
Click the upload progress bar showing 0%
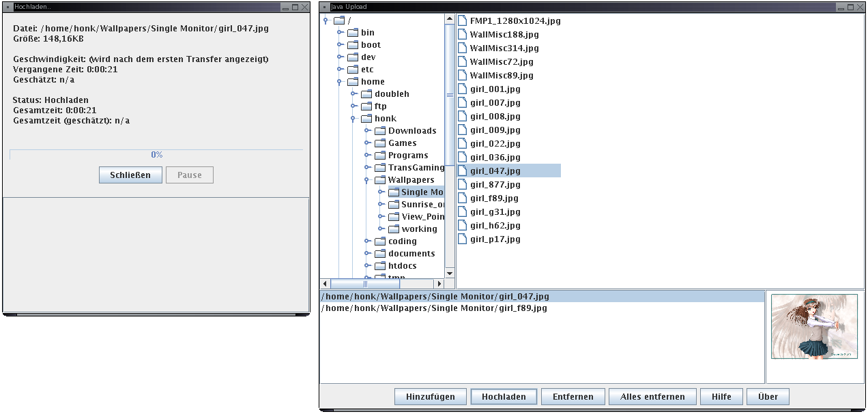(x=156, y=155)
